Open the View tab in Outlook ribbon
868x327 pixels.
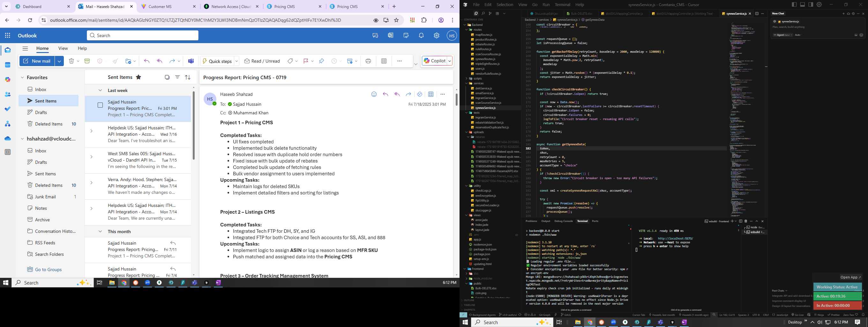click(63, 48)
